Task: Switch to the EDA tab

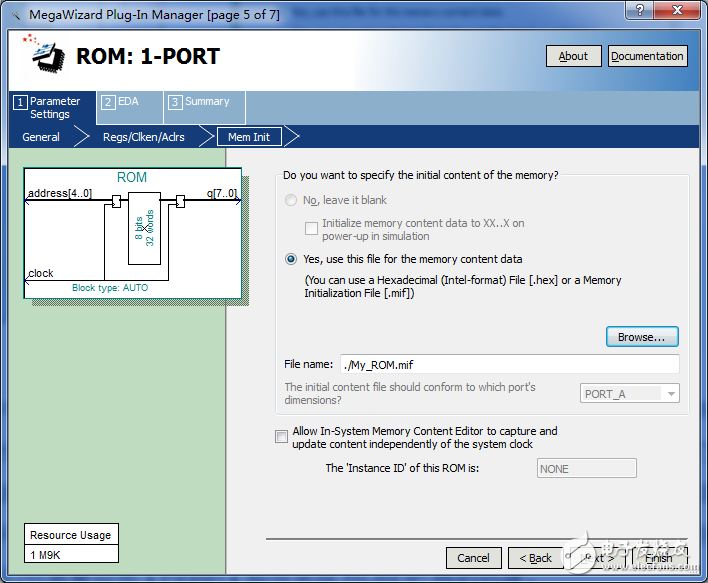Action: coord(130,107)
